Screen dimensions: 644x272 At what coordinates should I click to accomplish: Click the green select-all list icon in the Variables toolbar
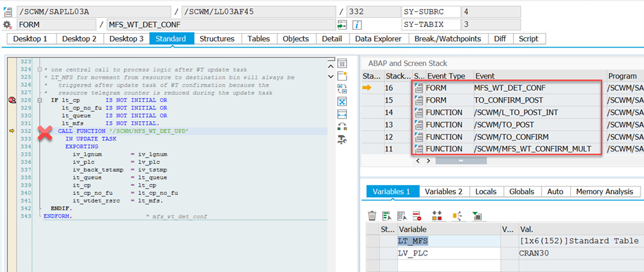(x=387, y=216)
